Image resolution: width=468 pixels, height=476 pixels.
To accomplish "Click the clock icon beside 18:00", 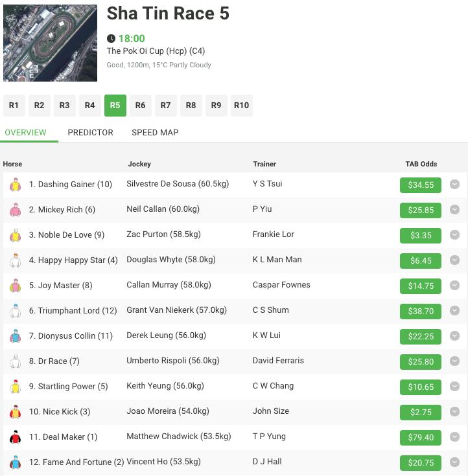I will pyautogui.click(x=111, y=39).
